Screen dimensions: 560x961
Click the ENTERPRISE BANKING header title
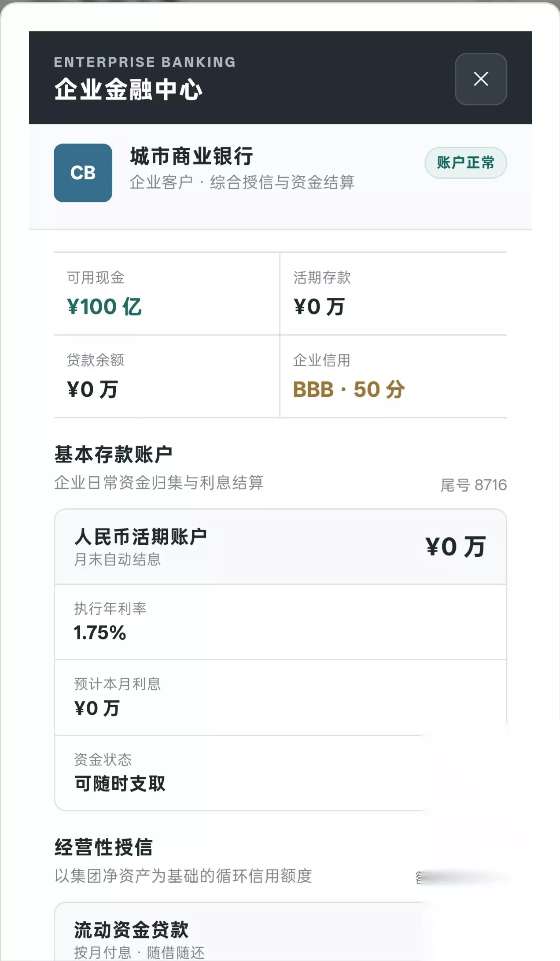pos(145,62)
